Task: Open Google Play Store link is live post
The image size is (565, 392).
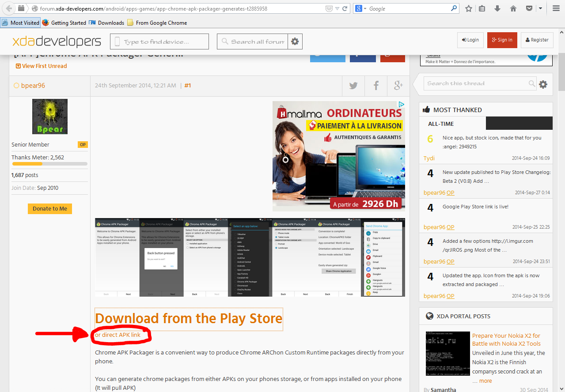Action: [x=475, y=207]
